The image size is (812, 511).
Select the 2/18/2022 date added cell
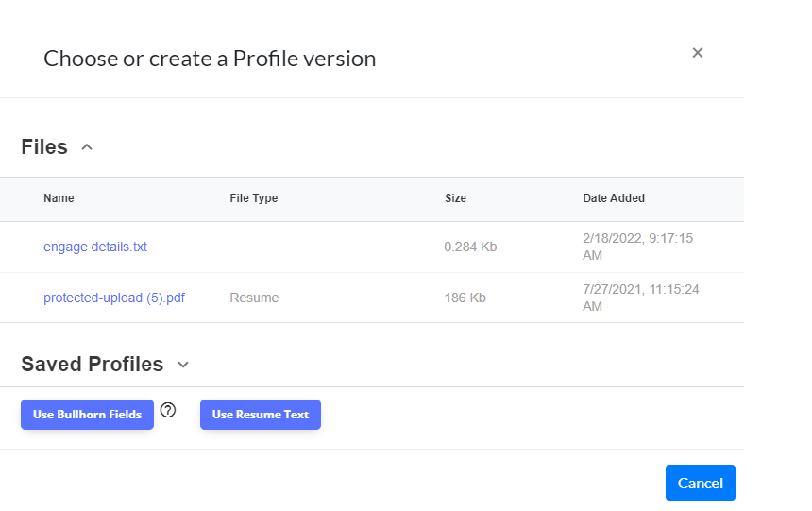tap(638, 247)
